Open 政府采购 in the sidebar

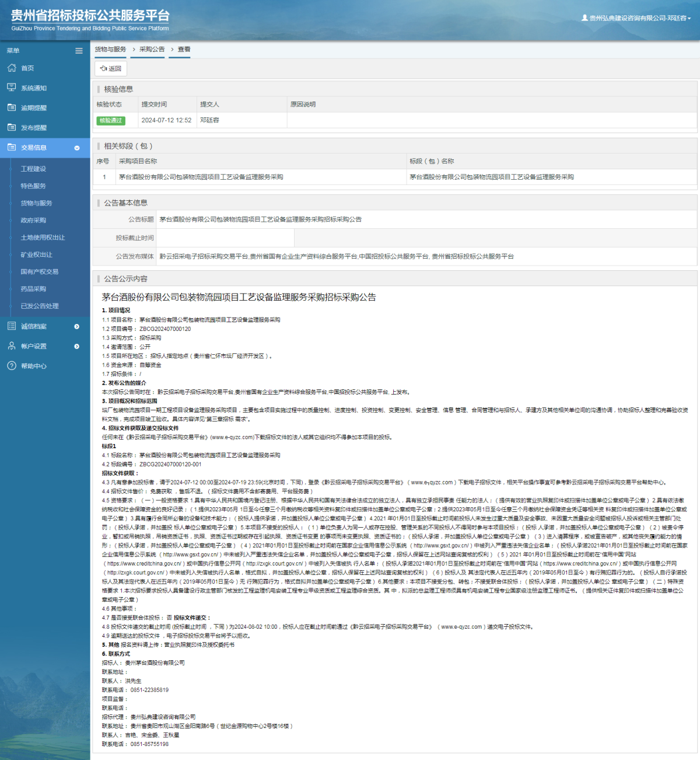click(x=33, y=220)
